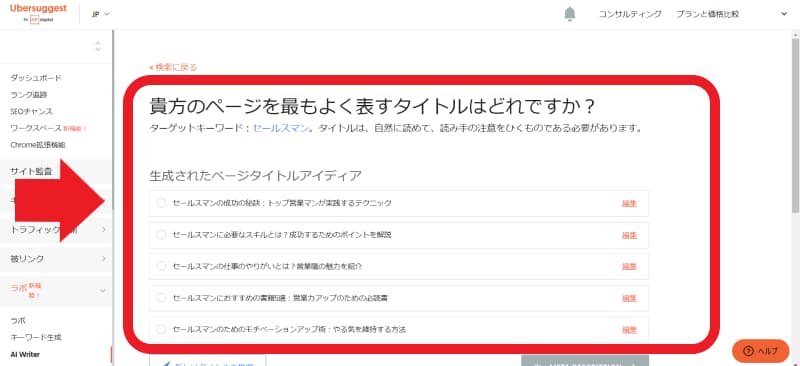Select title セールスマンのためのモチベーションアップ術
The image size is (800, 366).
point(161,329)
